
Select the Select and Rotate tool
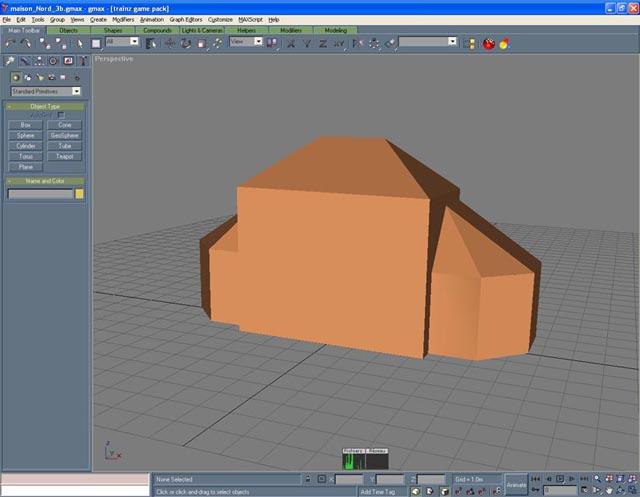click(186, 43)
